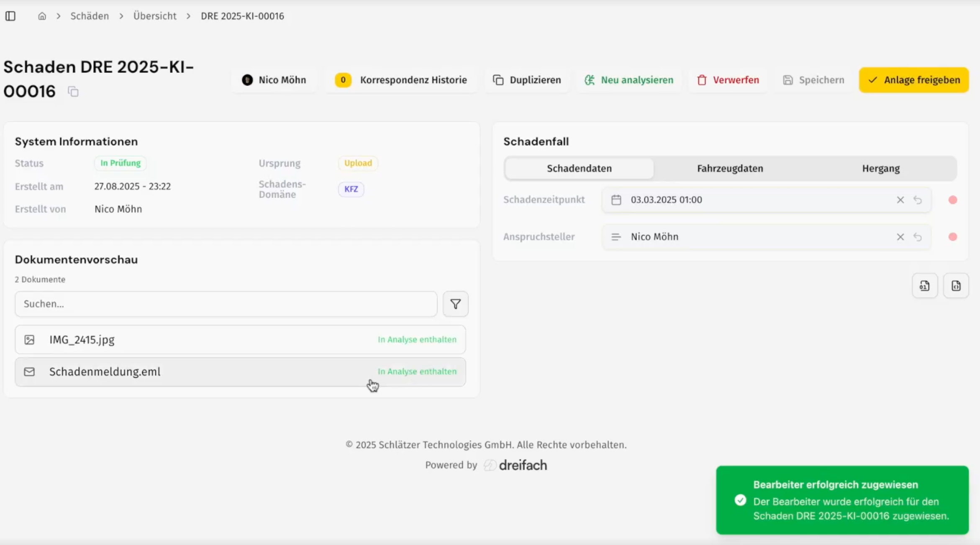Reset the Anspruchsteller field with undo arrow
The height and width of the screenshot is (545, 980).
point(918,237)
